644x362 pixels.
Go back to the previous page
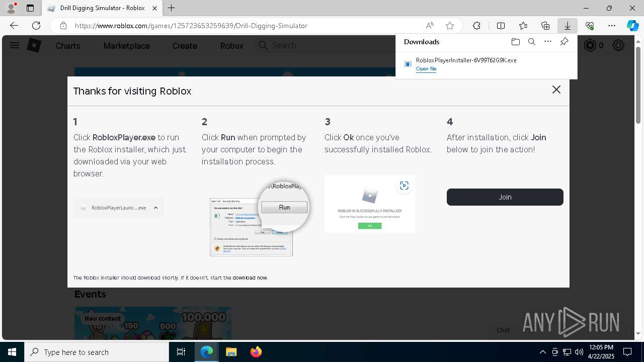click(x=14, y=26)
